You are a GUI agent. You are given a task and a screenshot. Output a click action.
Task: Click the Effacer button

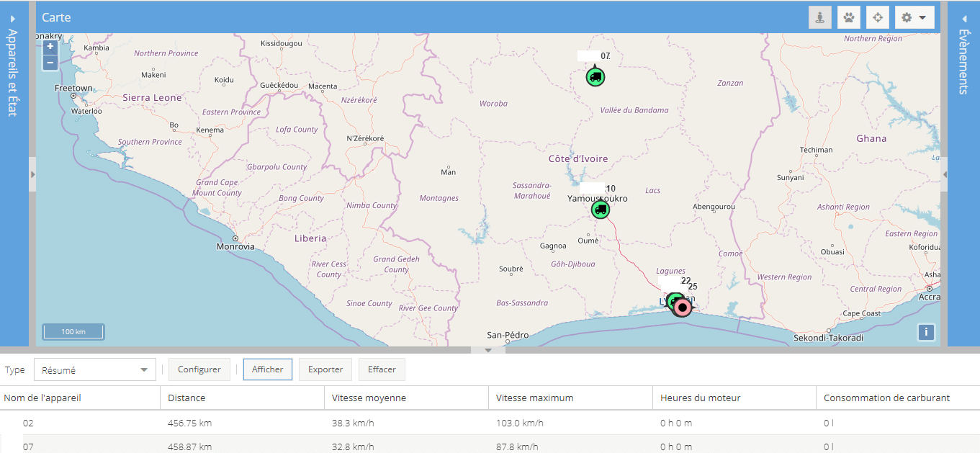(382, 369)
